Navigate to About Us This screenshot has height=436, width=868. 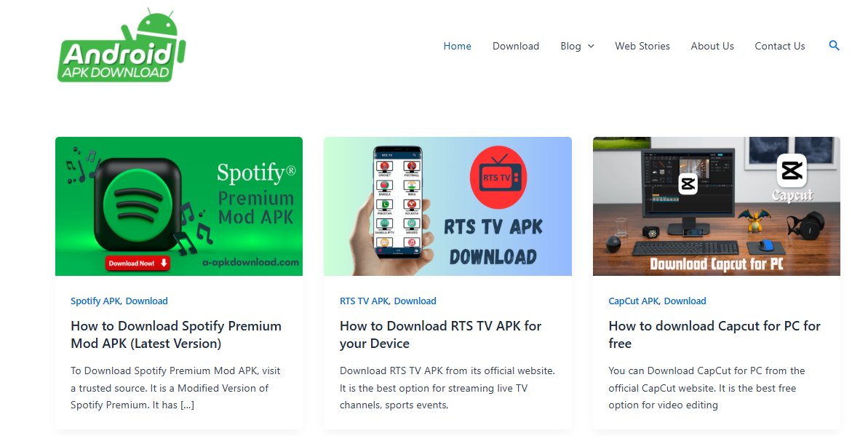712,46
